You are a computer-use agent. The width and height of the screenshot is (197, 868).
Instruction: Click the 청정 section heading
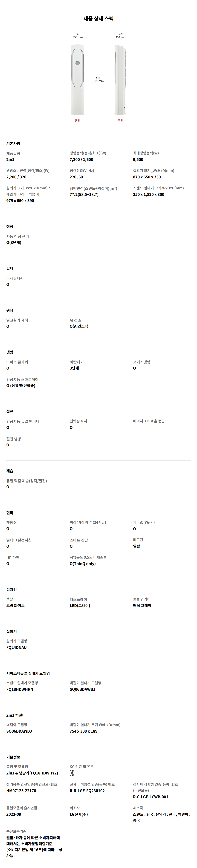[10, 226]
